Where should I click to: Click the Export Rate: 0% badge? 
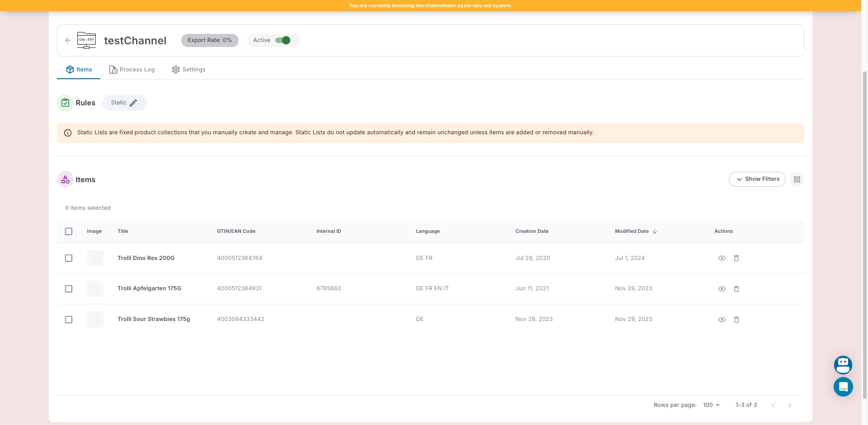(x=210, y=40)
